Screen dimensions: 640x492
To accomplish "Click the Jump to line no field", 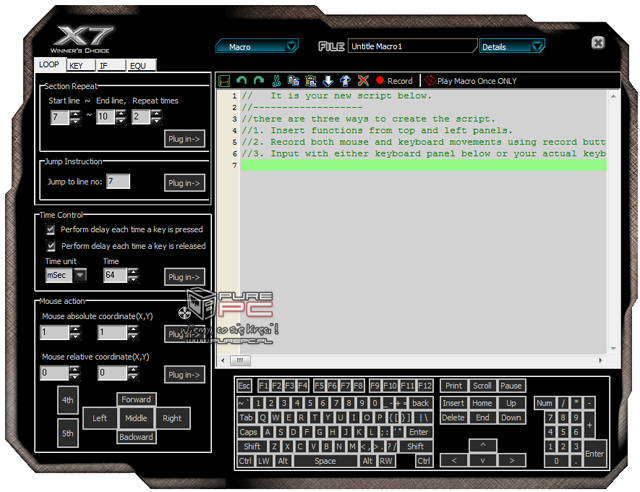I will (117, 181).
